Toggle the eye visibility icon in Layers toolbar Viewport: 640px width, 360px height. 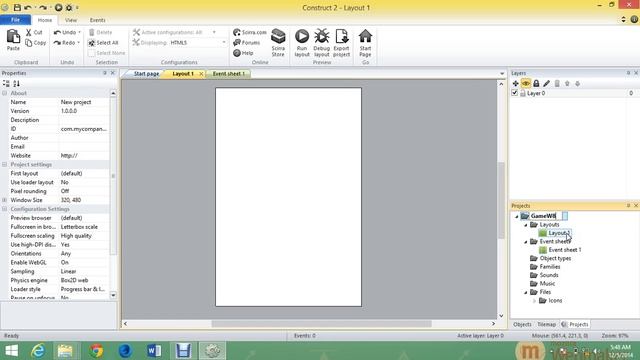click(x=526, y=84)
